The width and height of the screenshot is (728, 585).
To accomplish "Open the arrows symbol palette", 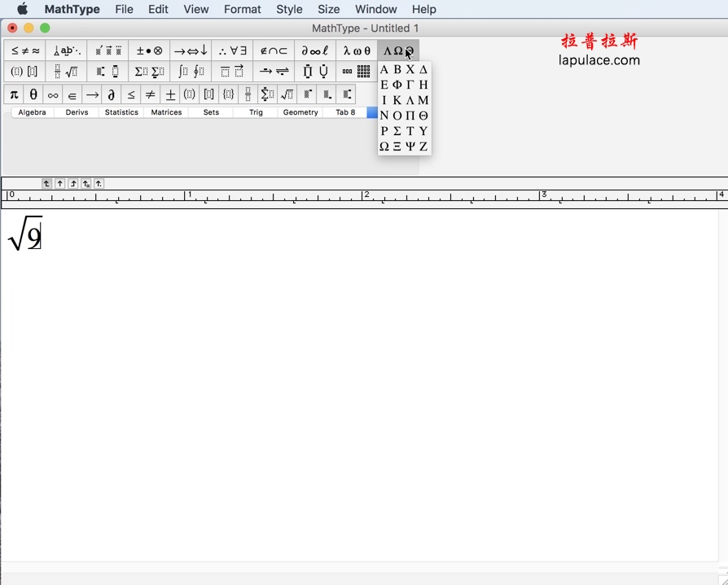I will (x=191, y=50).
